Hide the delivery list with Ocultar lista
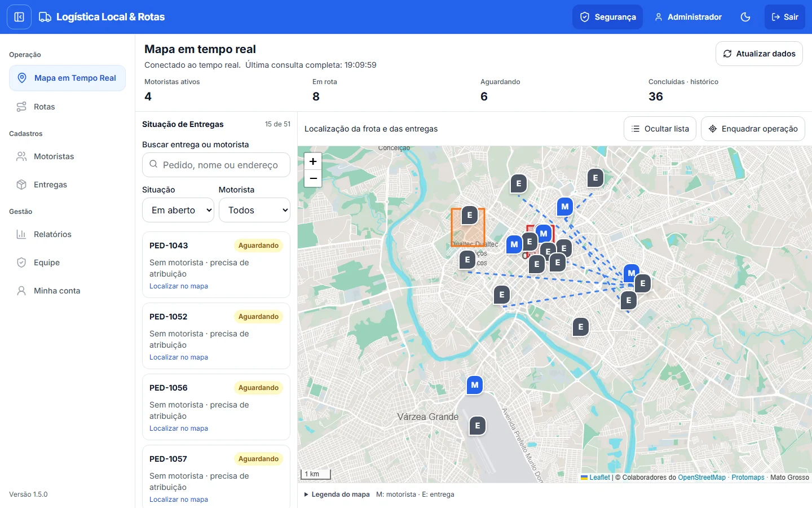This screenshot has height=508, width=812. [x=660, y=129]
